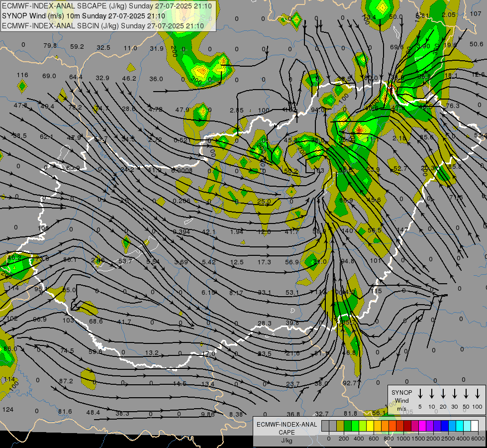Click the pure yellow swatch in CAPE legend
The image size is (487, 448).
click(x=370, y=426)
